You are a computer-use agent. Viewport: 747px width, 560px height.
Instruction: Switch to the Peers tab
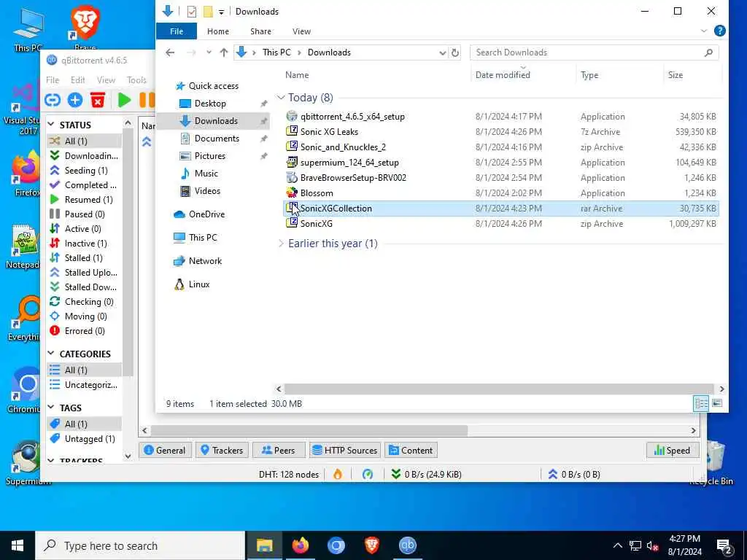coord(279,451)
